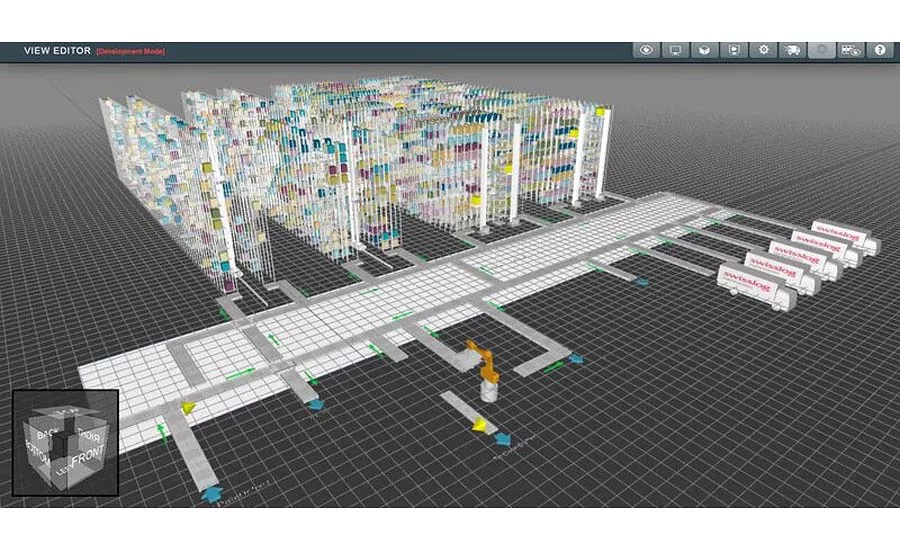Toggle the eye visibility button in toolbar
Viewport: 900px width, 550px height.
646,51
